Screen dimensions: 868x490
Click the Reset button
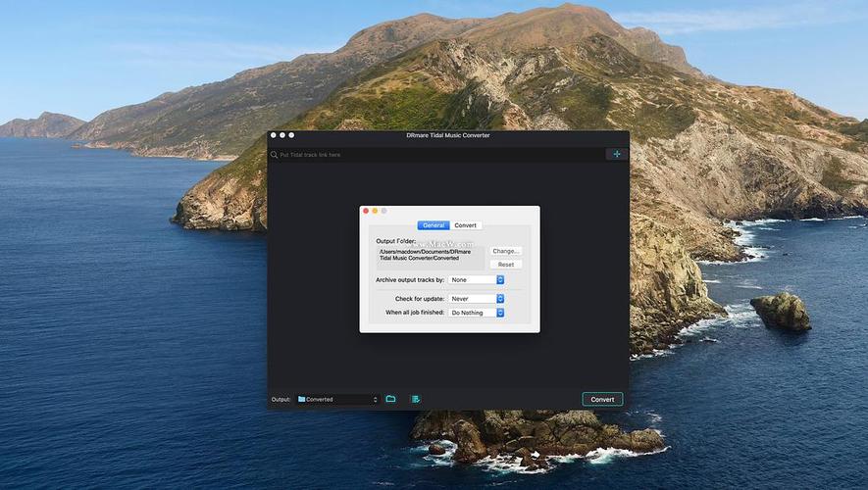[x=505, y=265]
